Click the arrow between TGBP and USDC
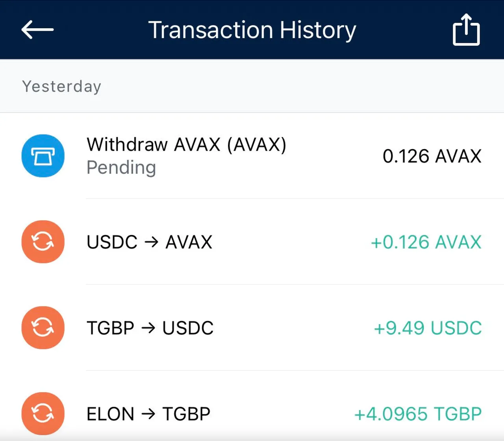The height and width of the screenshot is (441, 504). (148, 328)
